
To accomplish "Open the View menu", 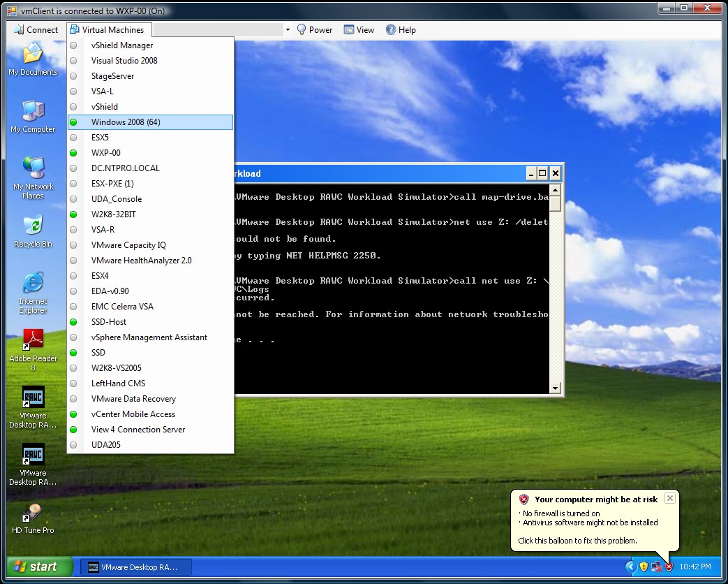I will pyautogui.click(x=359, y=30).
